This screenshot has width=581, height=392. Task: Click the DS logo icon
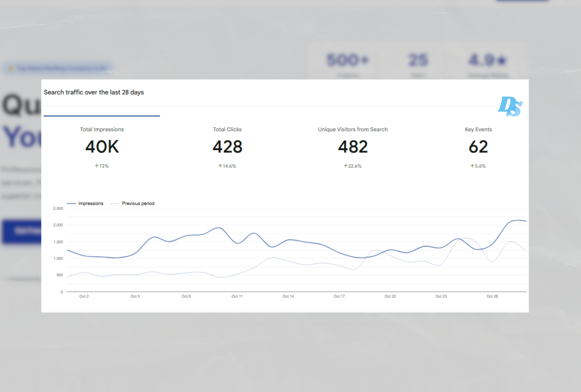(x=510, y=106)
